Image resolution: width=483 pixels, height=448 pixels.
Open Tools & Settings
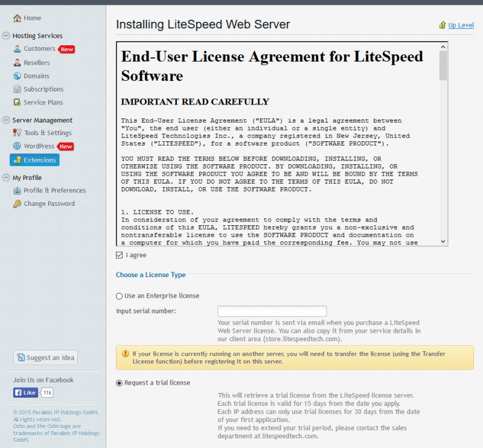click(x=48, y=133)
